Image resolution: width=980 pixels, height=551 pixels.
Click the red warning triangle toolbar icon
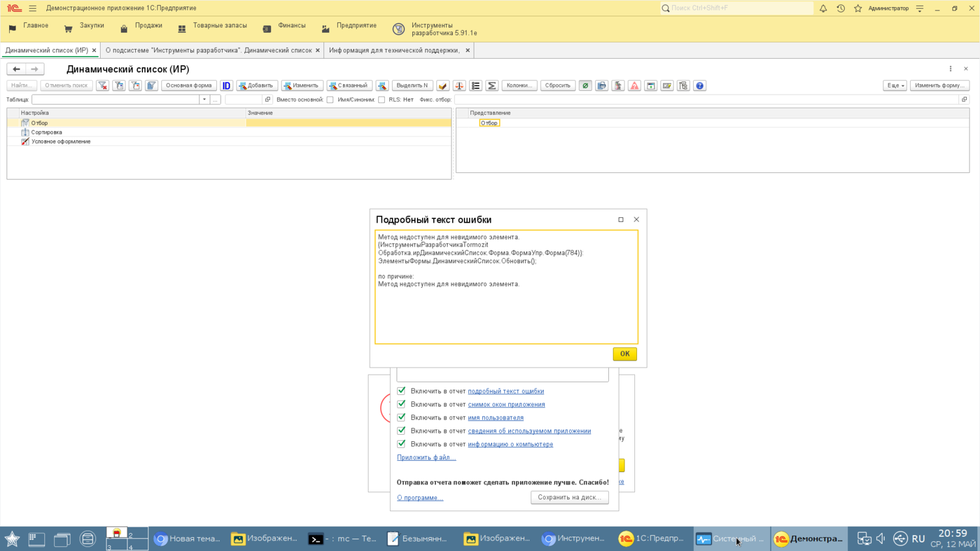[x=634, y=86]
